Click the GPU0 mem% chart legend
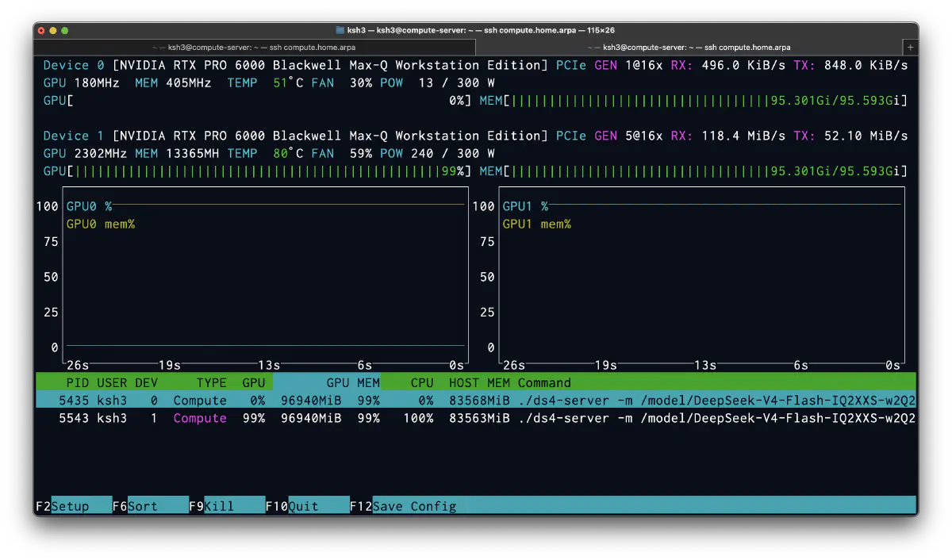The height and width of the screenshot is (560, 952). (101, 224)
